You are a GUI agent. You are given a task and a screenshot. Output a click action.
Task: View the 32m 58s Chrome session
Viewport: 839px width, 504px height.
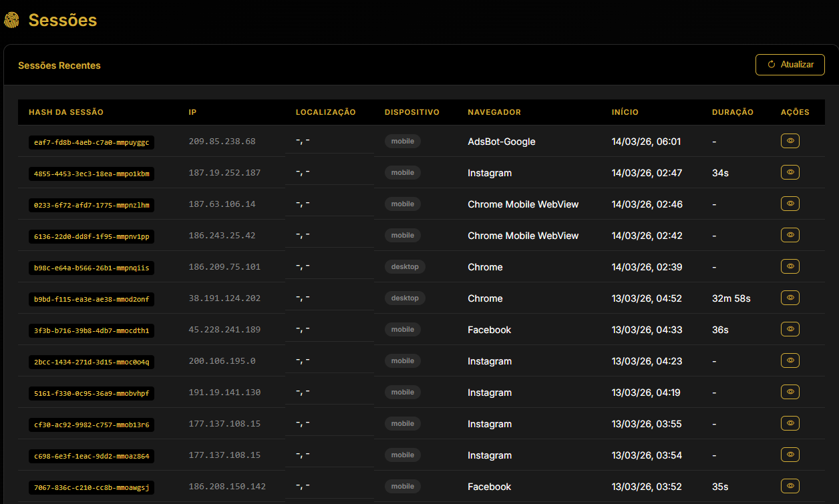pos(790,298)
